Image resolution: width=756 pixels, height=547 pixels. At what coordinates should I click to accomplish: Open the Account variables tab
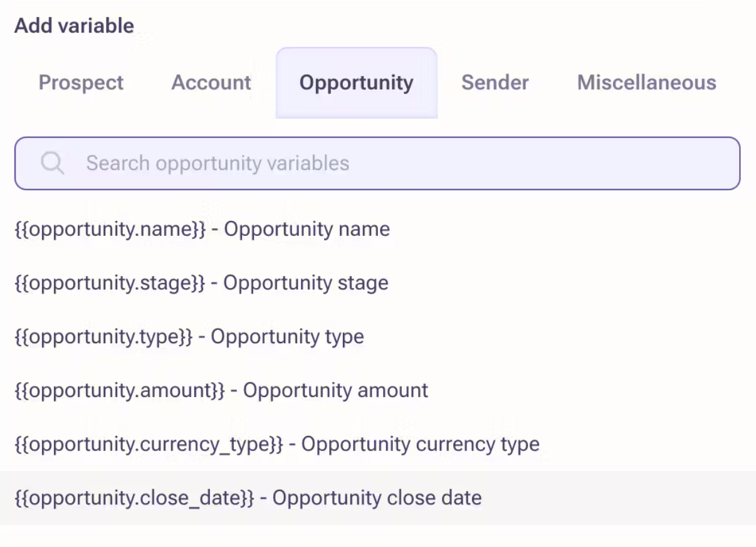tap(211, 83)
